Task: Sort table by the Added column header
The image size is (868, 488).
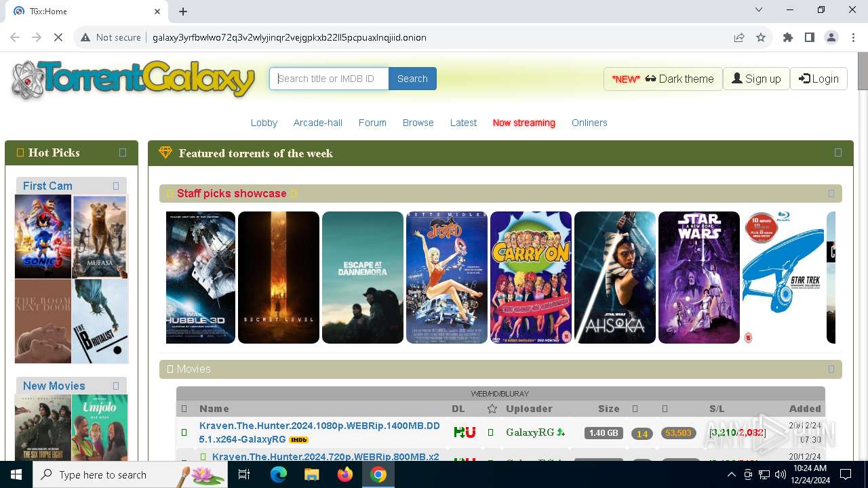Action: coord(805,409)
